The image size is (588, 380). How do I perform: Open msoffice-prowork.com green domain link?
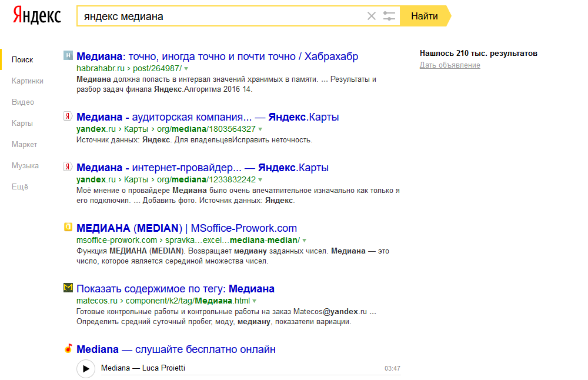[116, 240]
